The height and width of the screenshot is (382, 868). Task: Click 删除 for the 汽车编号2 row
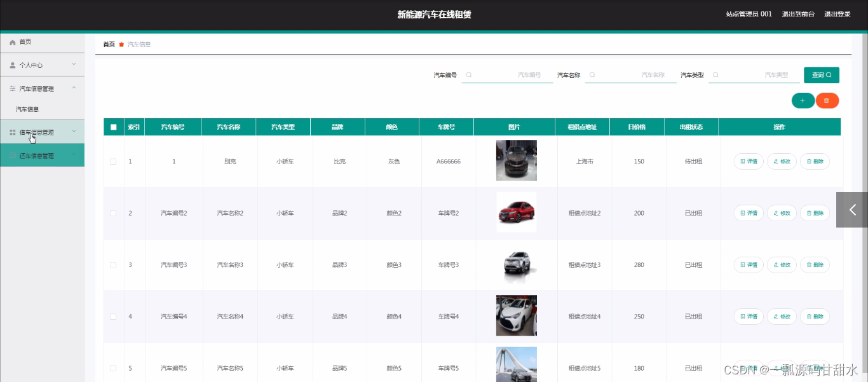point(815,213)
